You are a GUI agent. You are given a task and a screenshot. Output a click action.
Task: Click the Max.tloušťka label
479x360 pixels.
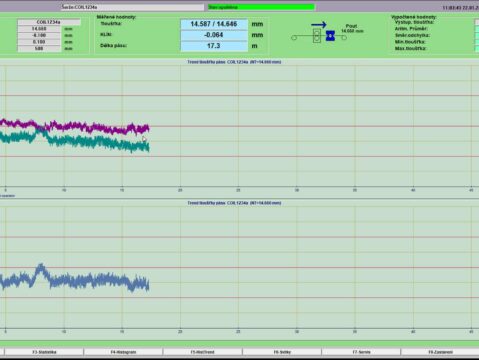pyautogui.click(x=411, y=49)
